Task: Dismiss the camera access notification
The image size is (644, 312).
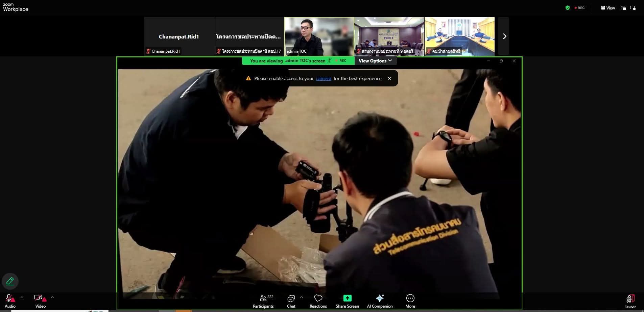Action: coord(389,78)
